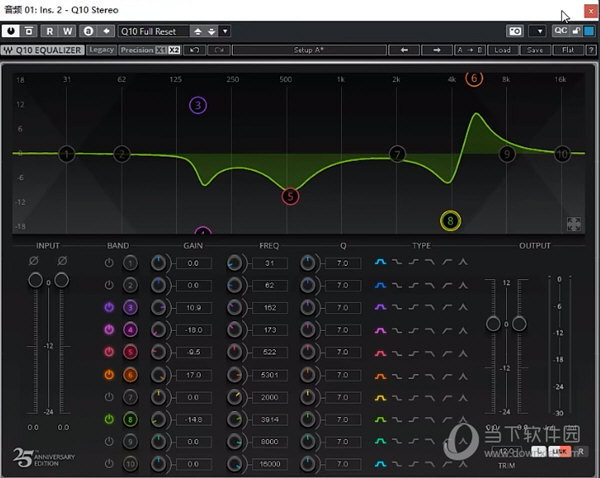600x478 pixels.
Task: Select band 7 node on the graph
Action: [x=397, y=154]
